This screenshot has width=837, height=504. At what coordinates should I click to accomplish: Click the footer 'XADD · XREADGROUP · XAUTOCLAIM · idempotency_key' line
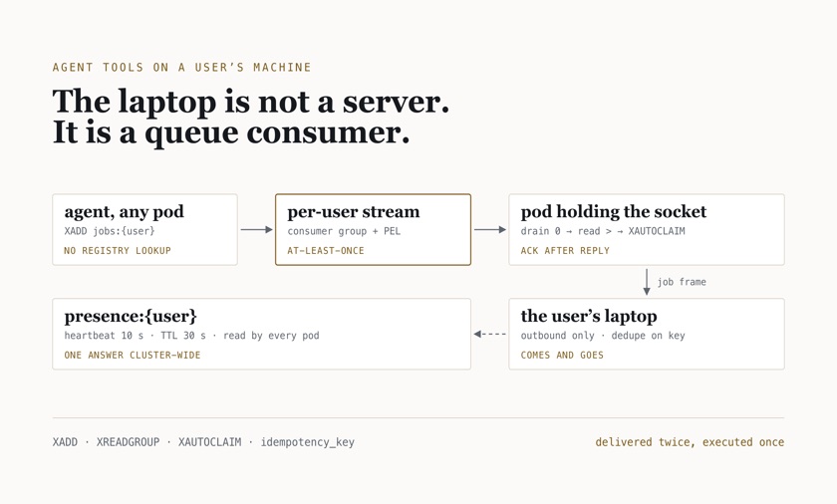[x=203, y=442]
